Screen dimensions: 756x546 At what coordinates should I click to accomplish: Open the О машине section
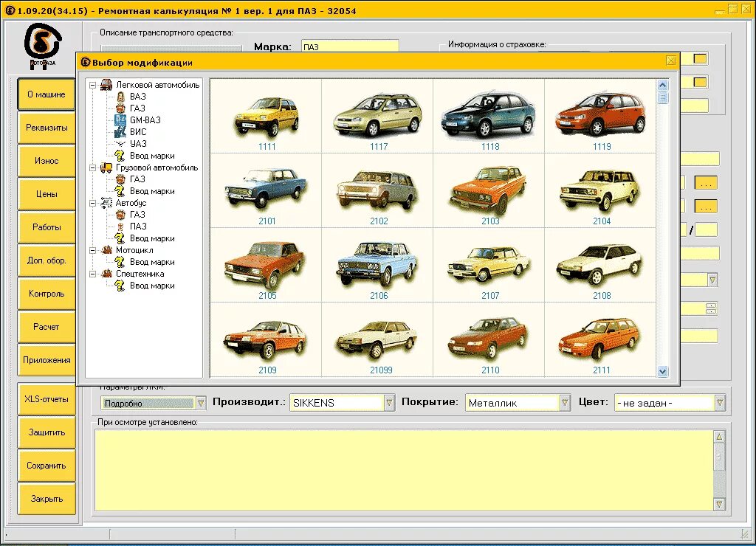[x=47, y=94]
